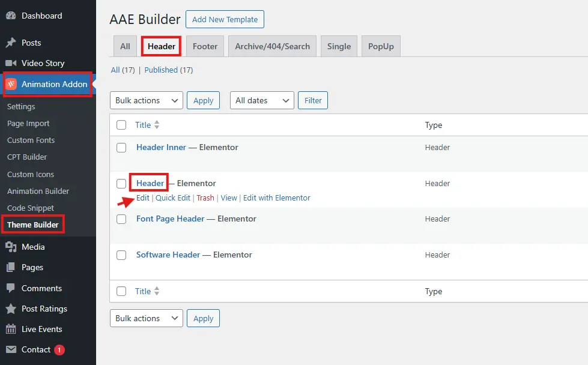This screenshot has height=365, width=588.
Task: Open the bottom Bulk actions dropdown
Action: 146,318
